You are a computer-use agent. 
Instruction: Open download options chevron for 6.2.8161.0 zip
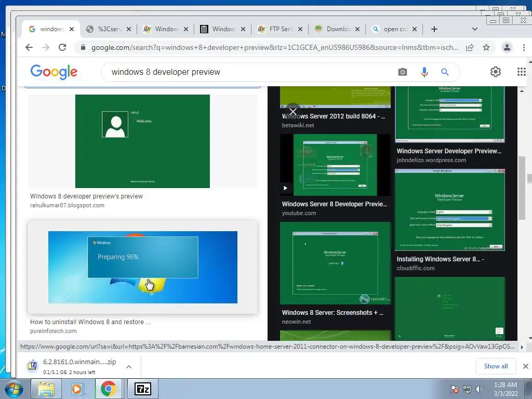[x=129, y=367]
